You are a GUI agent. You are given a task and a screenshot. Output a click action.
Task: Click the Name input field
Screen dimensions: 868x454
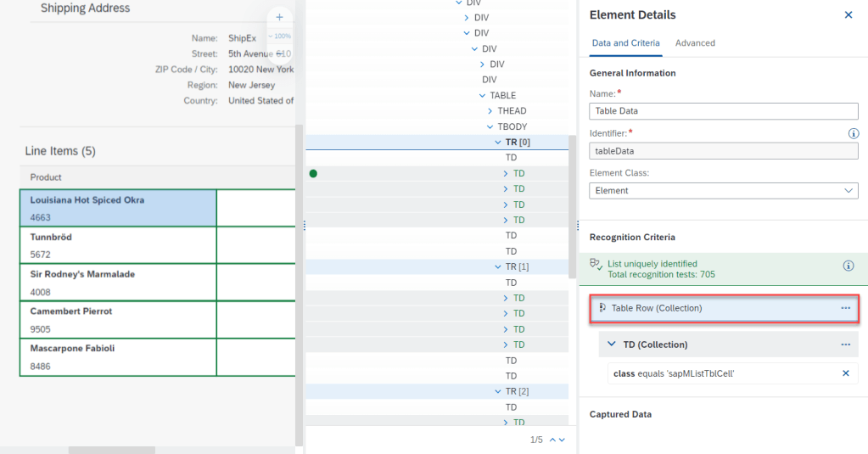pyautogui.click(x=723, y=111)
